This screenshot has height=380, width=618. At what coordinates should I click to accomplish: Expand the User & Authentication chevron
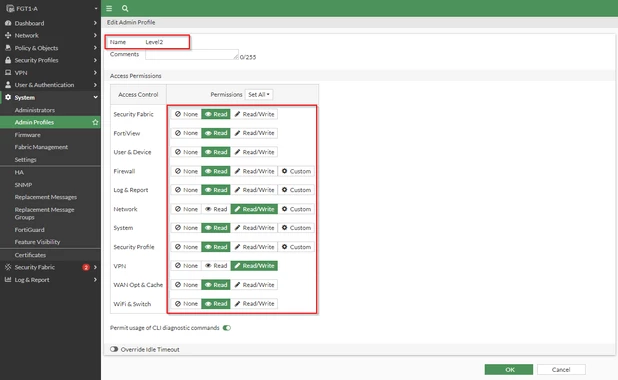[x=95, y=85]
